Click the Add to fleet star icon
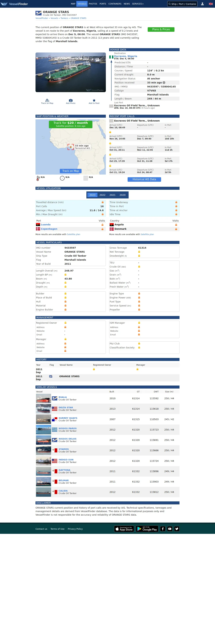The width and height of the screenshot is (215, 644). 94,100
